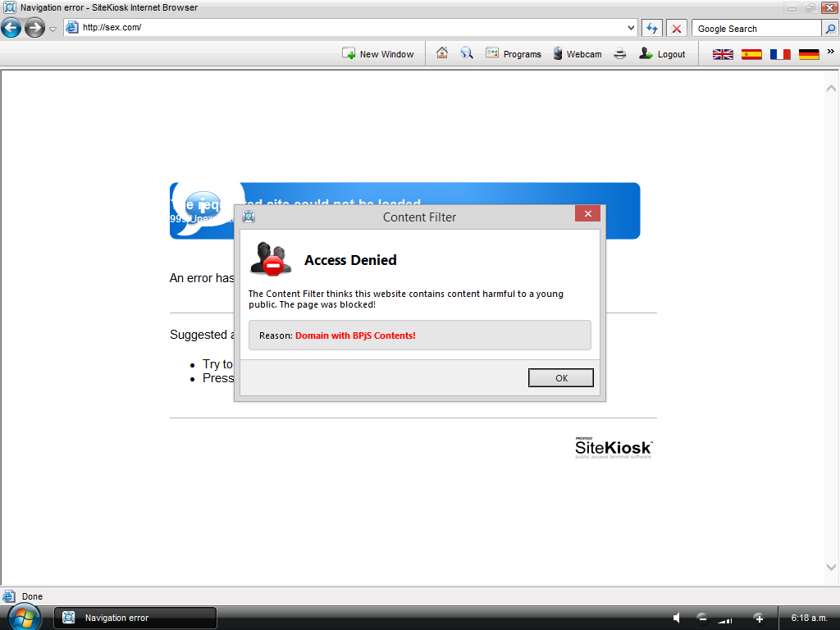Click the Home page icon in toolbar
Screen dimensions: 840x630
pyautogui.click(x=442, y=53)
